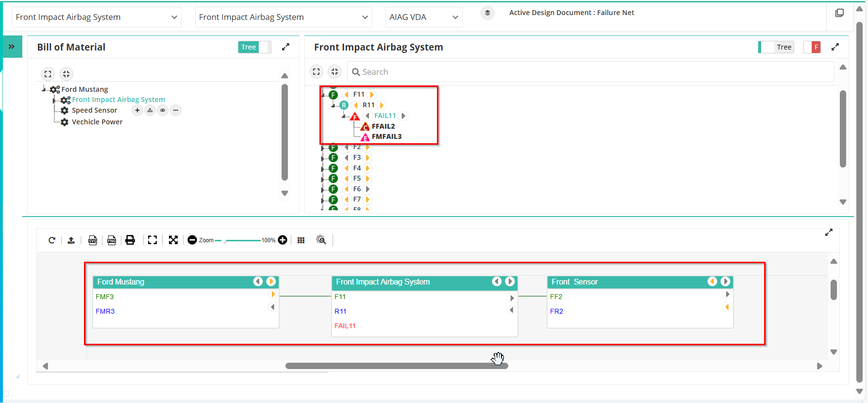Image resolution: width=868 pixels, height=403 pixels.
Task: Click right arrow next to F11
Action: [x=372, y=95]
